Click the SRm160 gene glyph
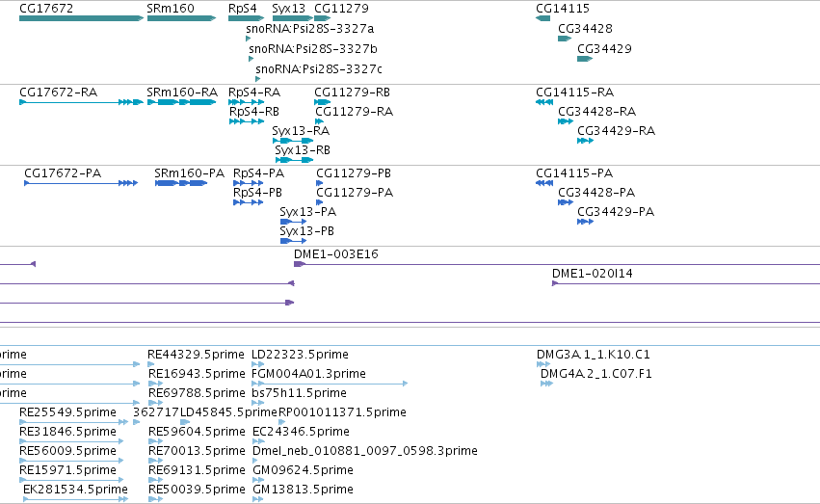The height and width of the screenshot is (504, 820). (181, 18)
